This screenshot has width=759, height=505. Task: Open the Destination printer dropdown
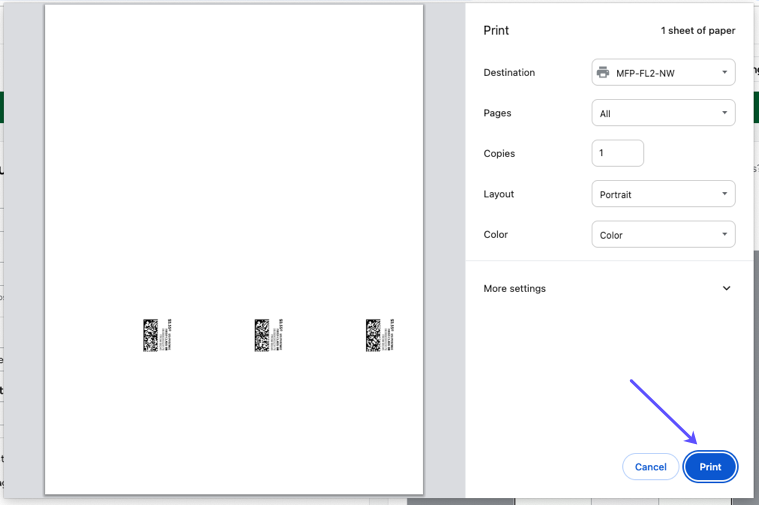click(x=663, y=73)
